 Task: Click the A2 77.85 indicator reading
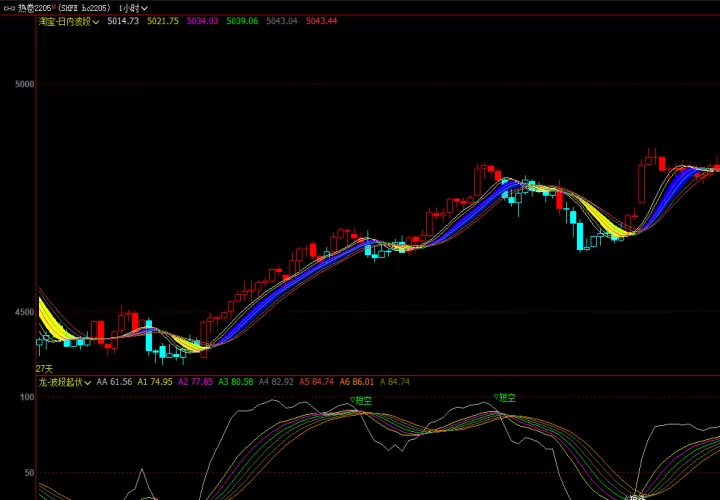tap(196, 382)
